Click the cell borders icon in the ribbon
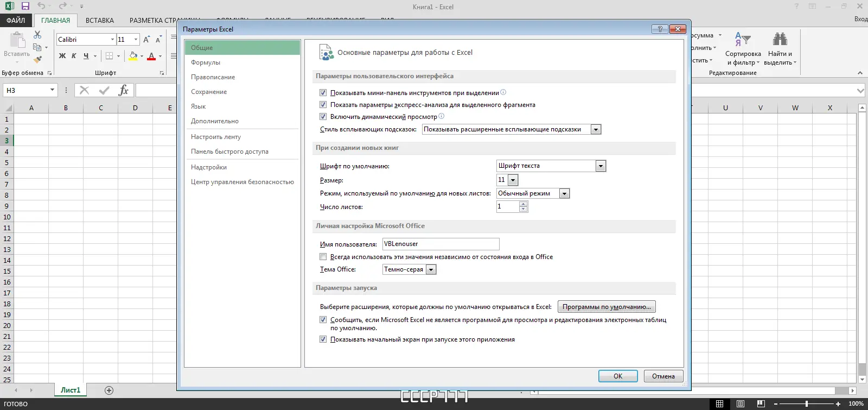The image size is (868, 410). click(x=109, y=56)
